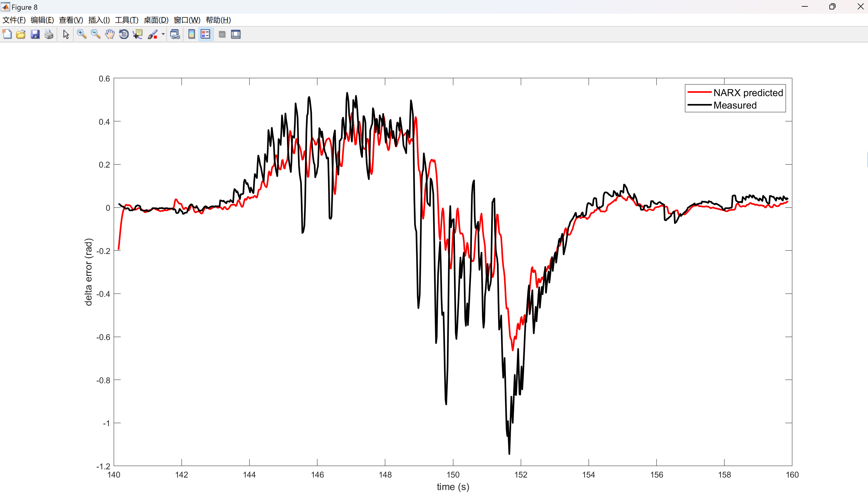The image size is (868, 504).
Task: Select the Zoom In magnifier tool
Action: coord(82,34)
